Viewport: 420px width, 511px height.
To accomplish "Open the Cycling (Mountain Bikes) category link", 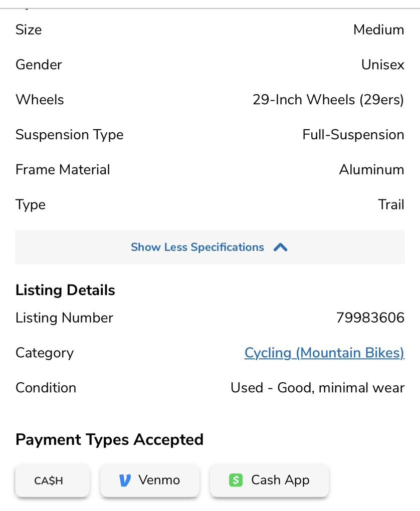I will point(324,353).
